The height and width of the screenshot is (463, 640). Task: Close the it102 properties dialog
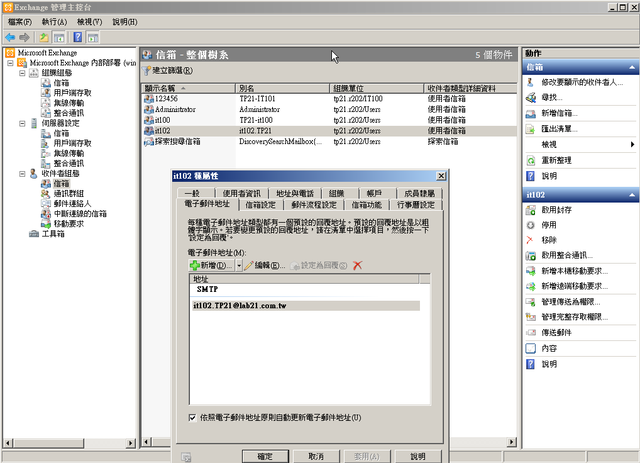click(441, 176)
